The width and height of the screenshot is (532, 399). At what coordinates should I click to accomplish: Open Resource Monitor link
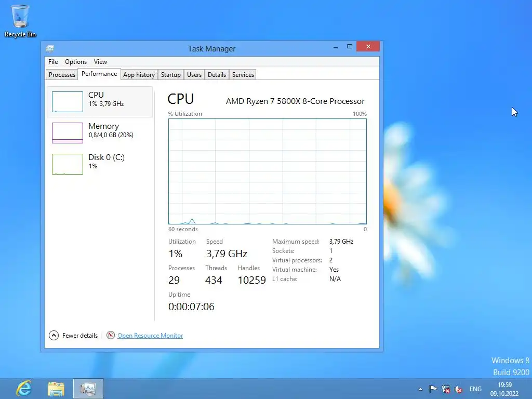pyautogui.click(x=150, y=336)
